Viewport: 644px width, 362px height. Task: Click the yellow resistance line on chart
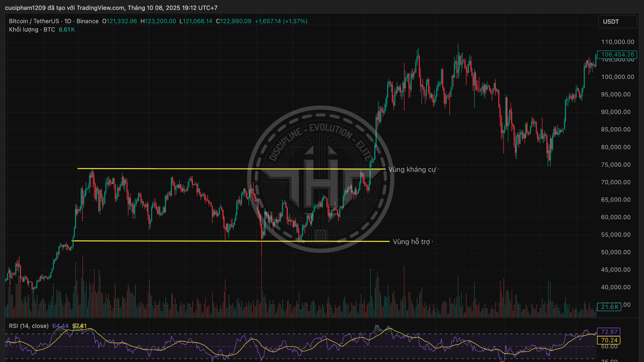pyautogui.click(x=201, y=169)
